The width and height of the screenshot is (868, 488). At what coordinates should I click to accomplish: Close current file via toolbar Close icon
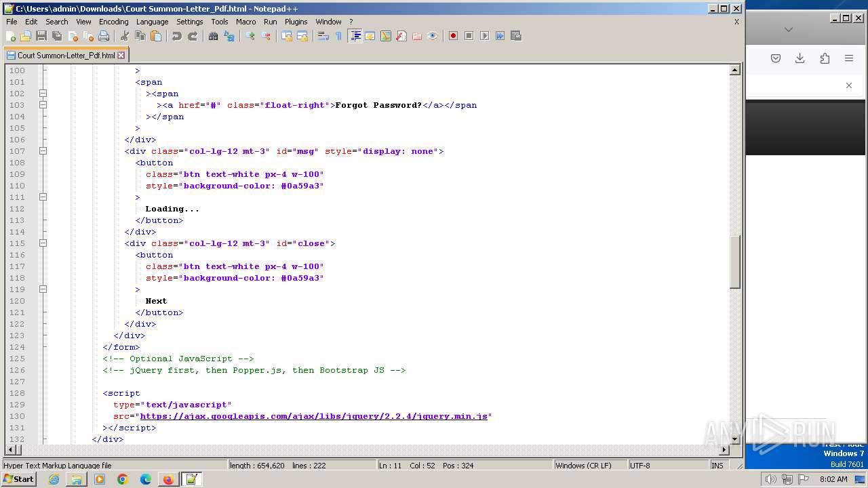73,36
